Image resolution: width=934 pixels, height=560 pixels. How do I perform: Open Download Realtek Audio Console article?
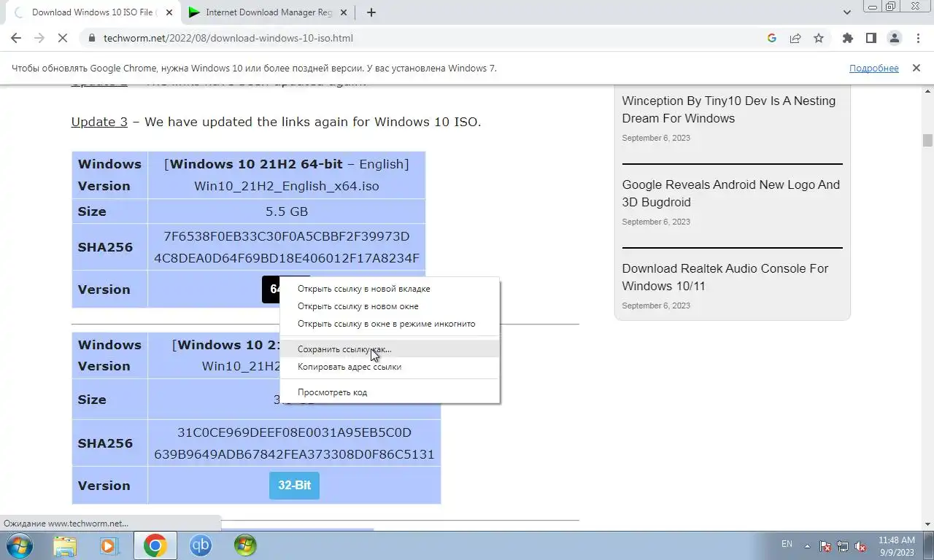(725, 277)
